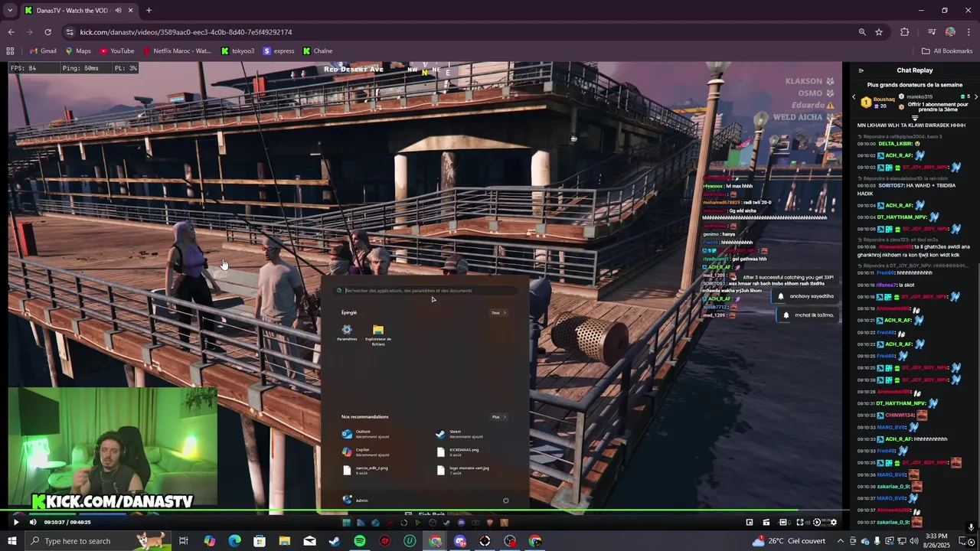Expand the All Bookmarks folder
The width and height of the screenshot is (980, 551).
tap(947, 51)
